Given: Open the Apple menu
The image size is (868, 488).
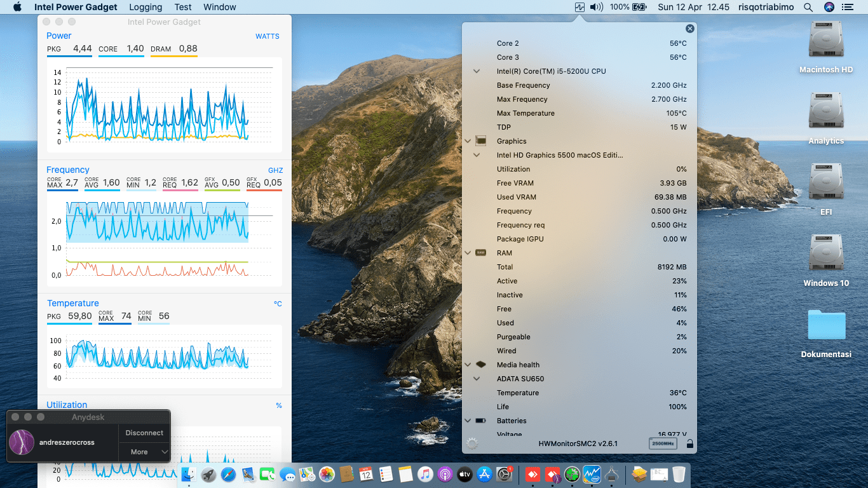Looking at the screenshot, I should (x=17, y=7).
